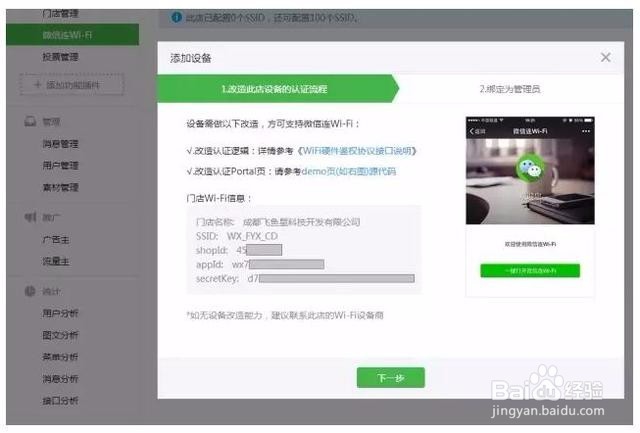
Task: Click the shopId value row
Action: [x=239, y=250]
